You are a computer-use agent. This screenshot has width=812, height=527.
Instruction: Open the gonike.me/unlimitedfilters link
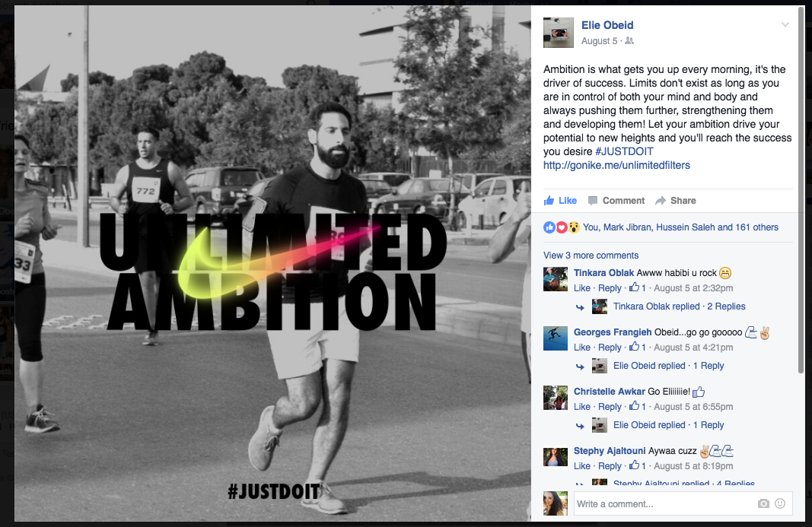pyautogui.click(x=616, y=165)
